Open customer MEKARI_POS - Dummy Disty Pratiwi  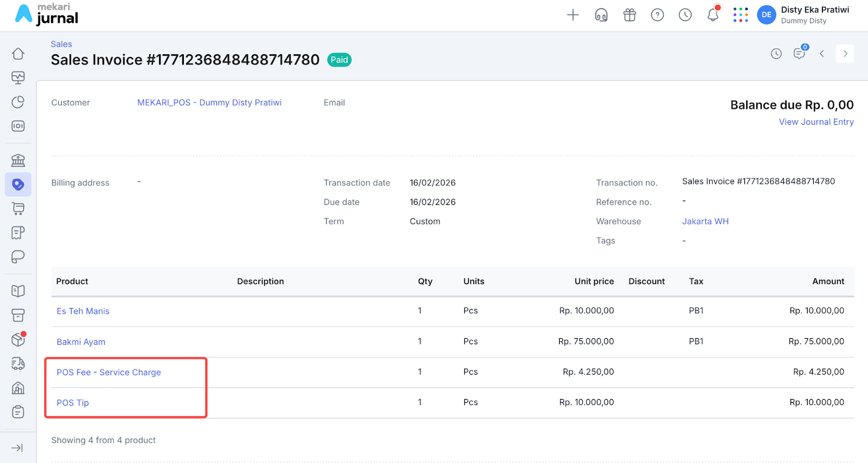click(209, 102)
